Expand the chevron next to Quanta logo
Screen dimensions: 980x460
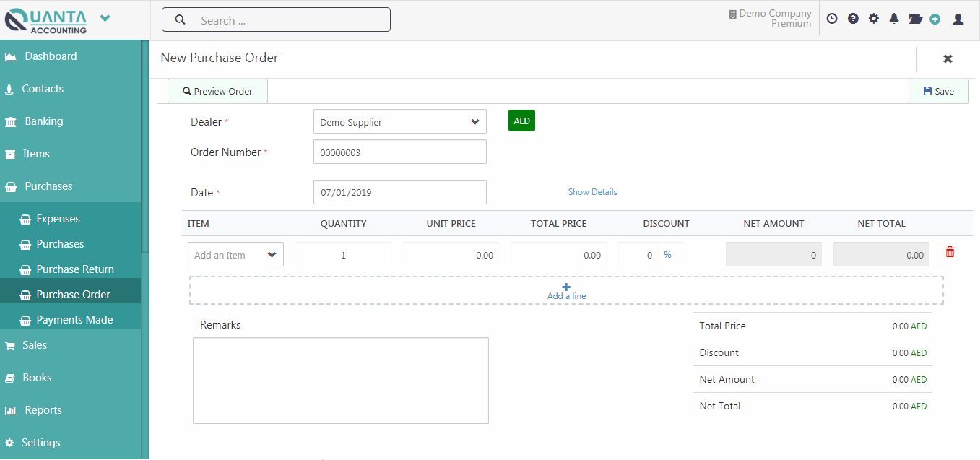coord(105,18)
